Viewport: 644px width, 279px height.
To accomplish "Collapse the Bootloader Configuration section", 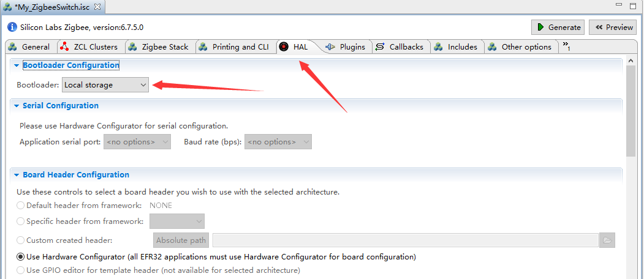I will pyautogui.click(x=17, y=65).
